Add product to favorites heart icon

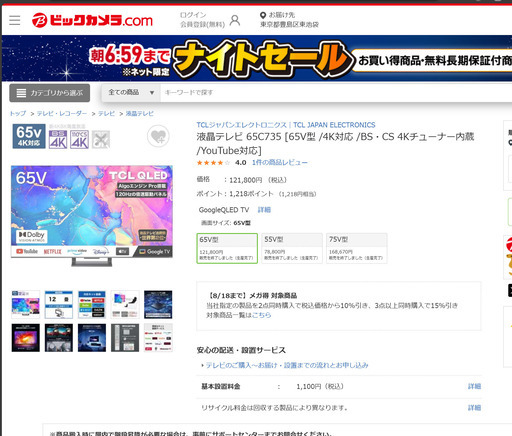click(x=158, y=136)
